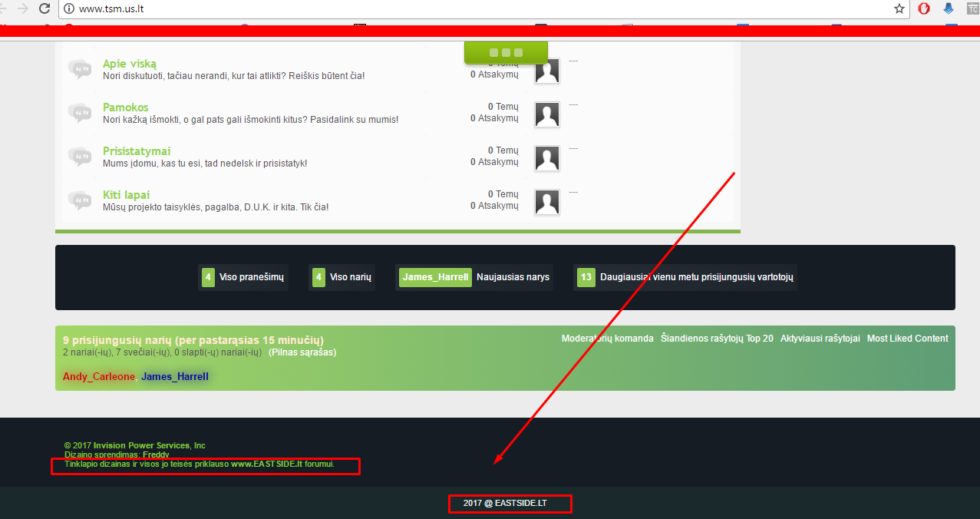980x519 pixels.
Task: Open the green three-dot dropdown tab
Action: coord(506,52)
